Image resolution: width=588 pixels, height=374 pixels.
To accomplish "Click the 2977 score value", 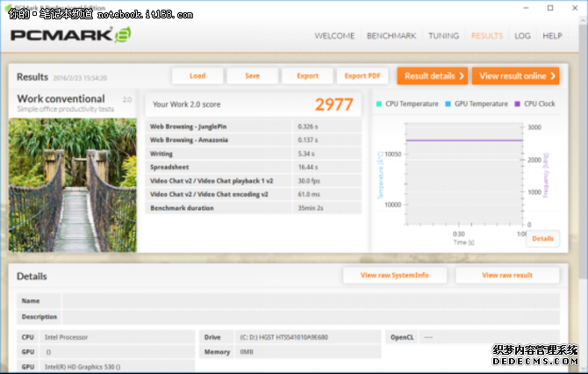I will point(334,104).
